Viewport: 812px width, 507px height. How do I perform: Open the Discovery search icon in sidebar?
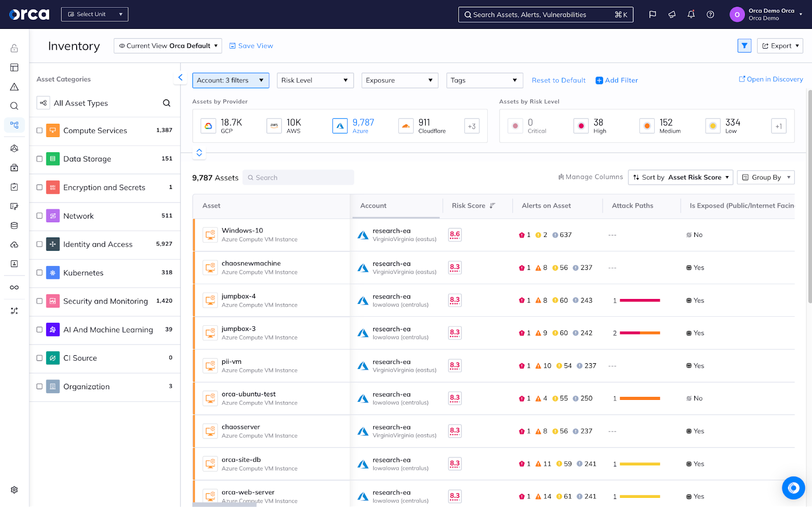[14, 106]
